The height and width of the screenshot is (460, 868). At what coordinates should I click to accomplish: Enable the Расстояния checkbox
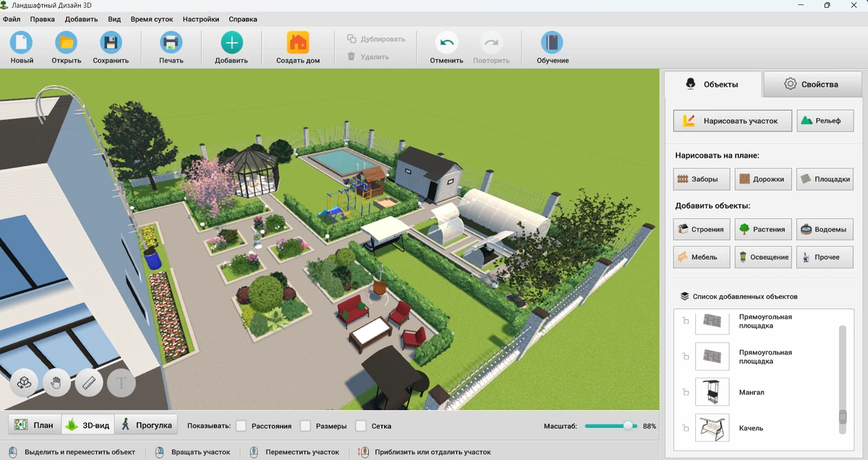[242, 426]
